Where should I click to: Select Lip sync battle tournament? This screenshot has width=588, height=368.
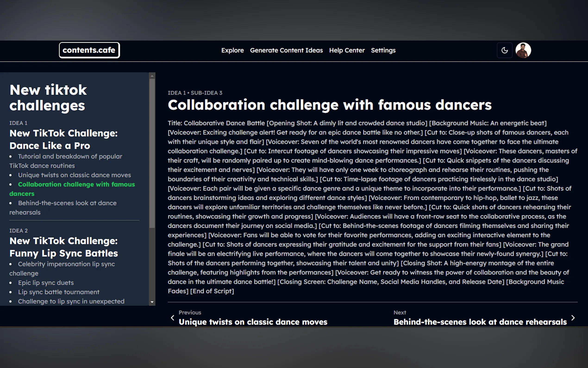(x=59, y=292)
